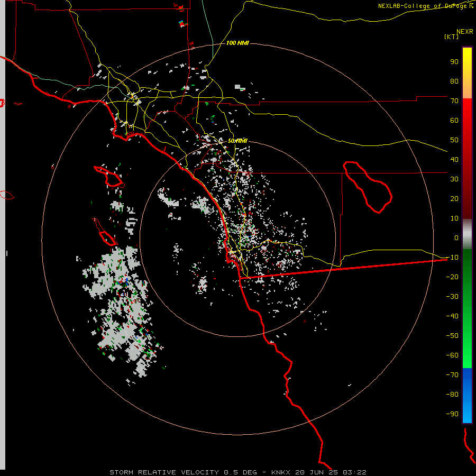Click the [KT] units label above the scale
This screenshot has height=476, width=476.
pos(451,36)
